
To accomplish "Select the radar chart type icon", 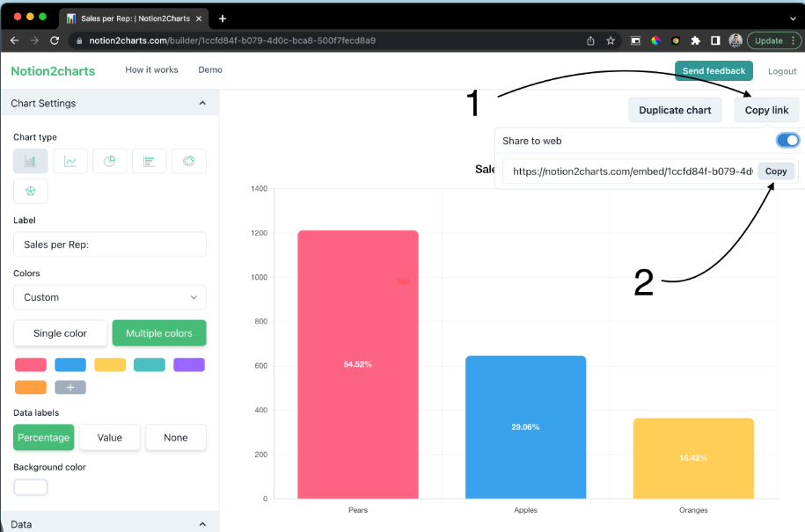I will [x=31, y=191].
